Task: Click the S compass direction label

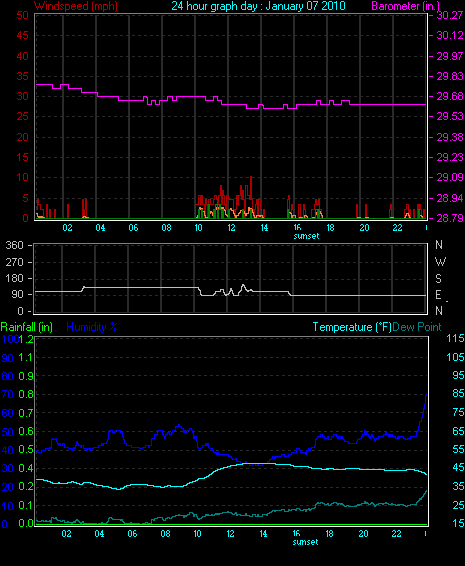Action: (438, 278)
